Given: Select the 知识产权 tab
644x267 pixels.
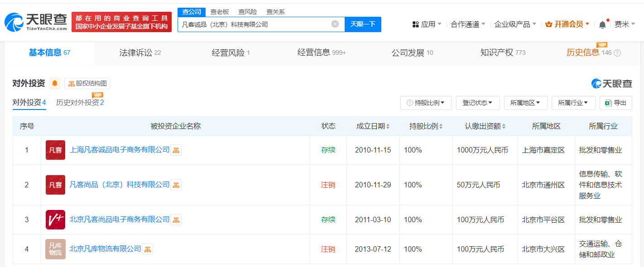Looking at the screenshot, I should (503, 53).
